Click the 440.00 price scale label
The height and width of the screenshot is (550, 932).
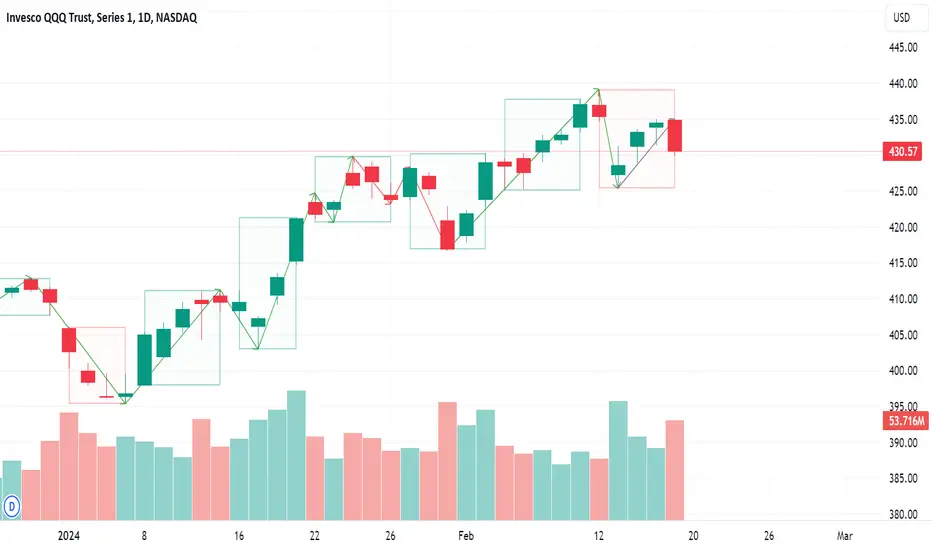pos(903,84)
